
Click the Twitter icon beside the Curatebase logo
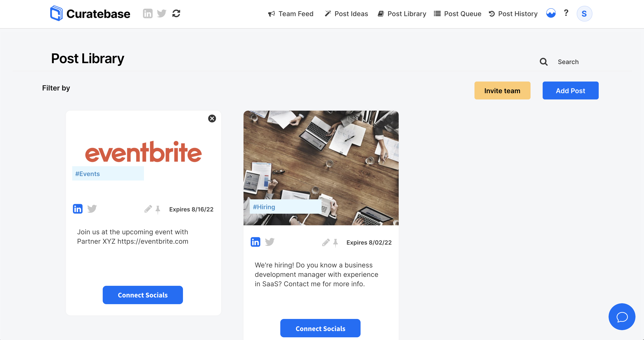point(161,13)
